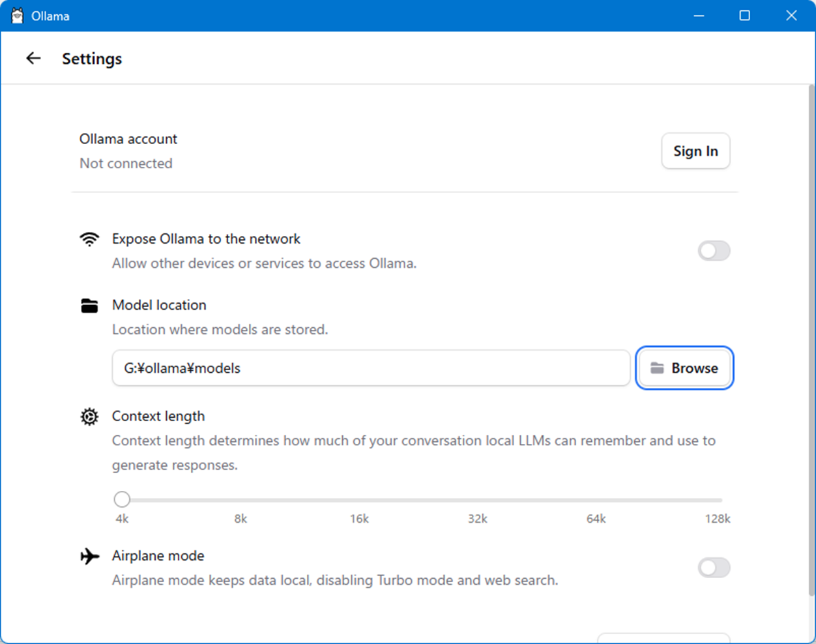Close the Ollama window
The image size is (816, 644).
click(791, 16)
